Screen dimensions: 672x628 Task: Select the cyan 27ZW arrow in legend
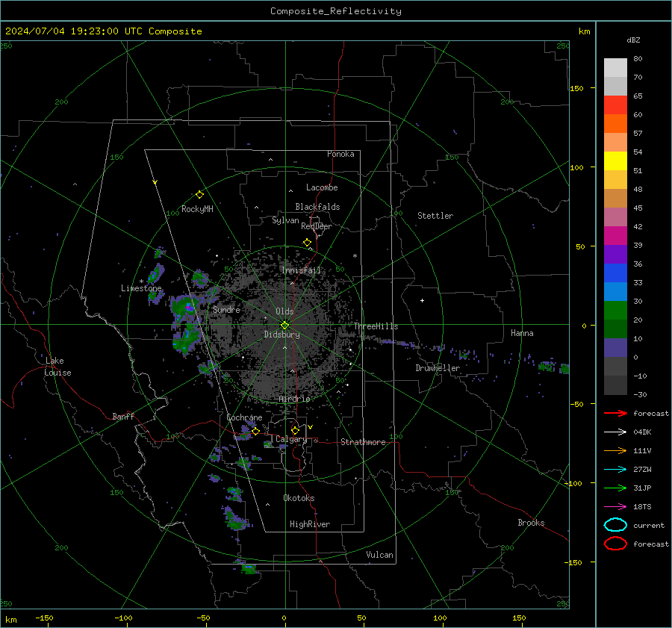click(x=615, y=470)
